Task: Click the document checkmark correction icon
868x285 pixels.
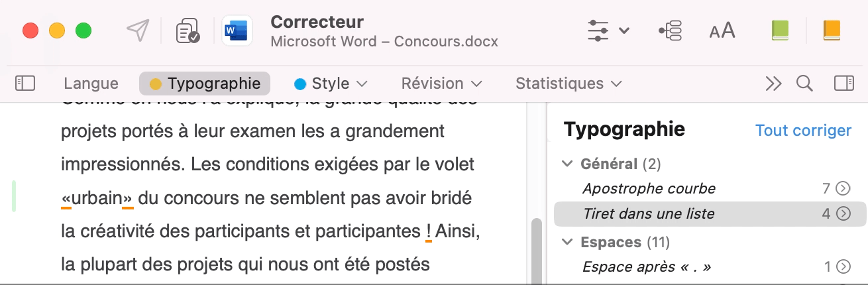Action: (x=188, y=31)
